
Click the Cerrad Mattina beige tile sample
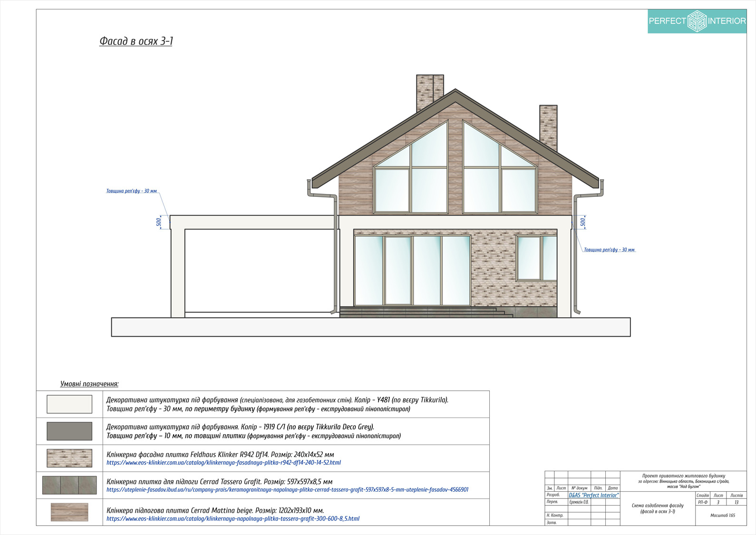pyautogui.click(x=69, y=512)
